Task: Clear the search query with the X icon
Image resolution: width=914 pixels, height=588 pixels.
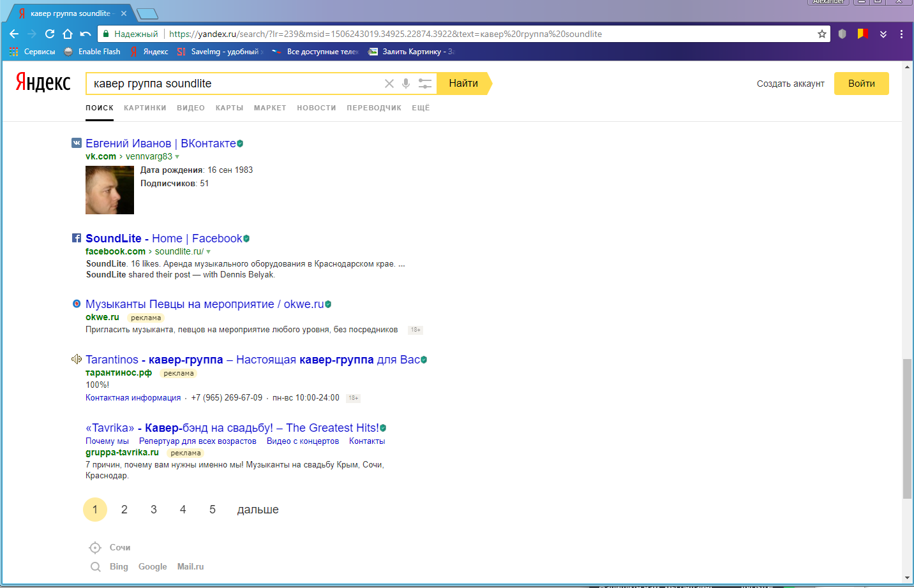Action: pos(389,84)
